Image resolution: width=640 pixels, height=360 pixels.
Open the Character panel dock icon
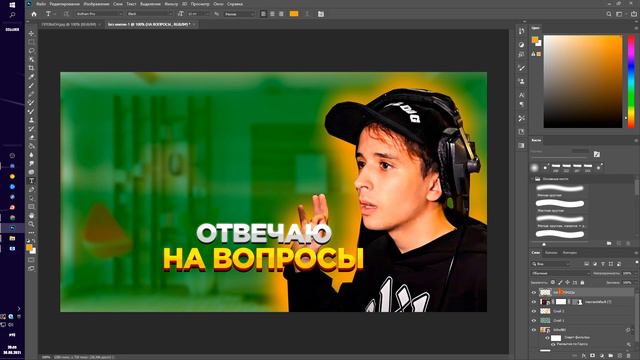[x=521, y=95]
